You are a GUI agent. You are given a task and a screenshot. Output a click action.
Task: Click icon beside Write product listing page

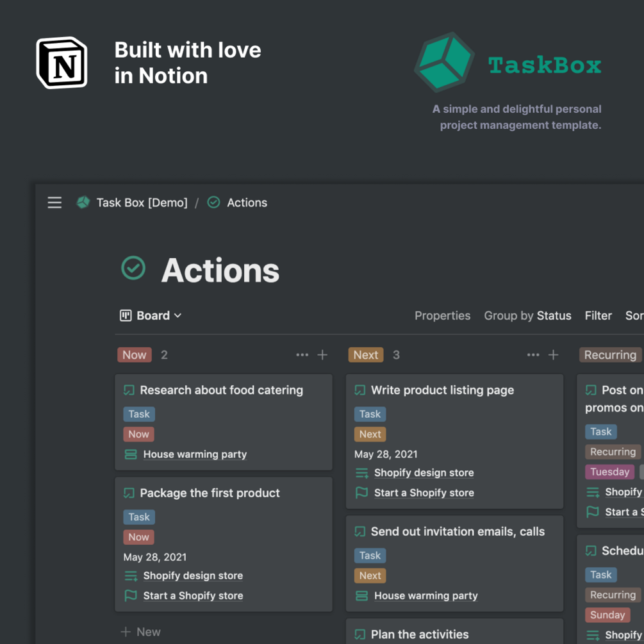click(x=359, y=390)
